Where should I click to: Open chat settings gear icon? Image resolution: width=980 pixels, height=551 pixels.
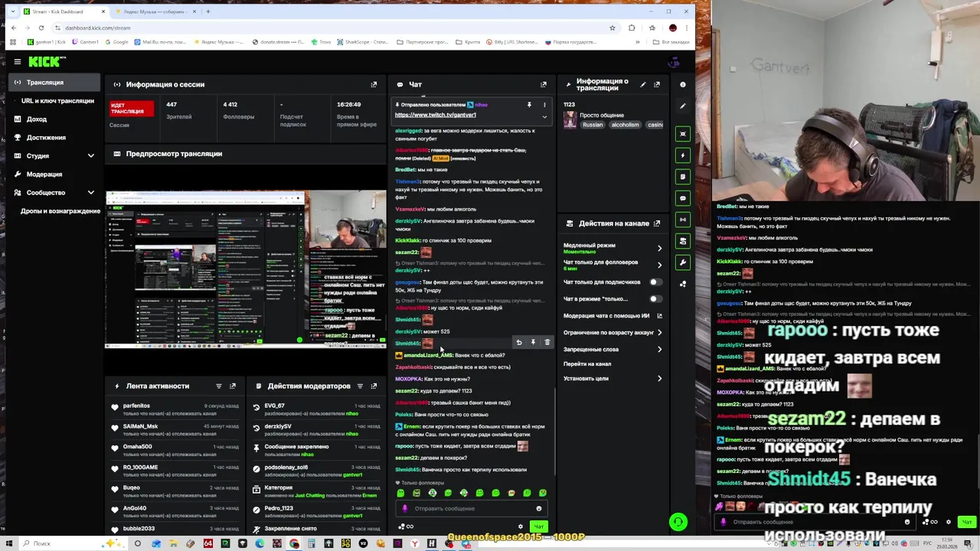[521, 527]
